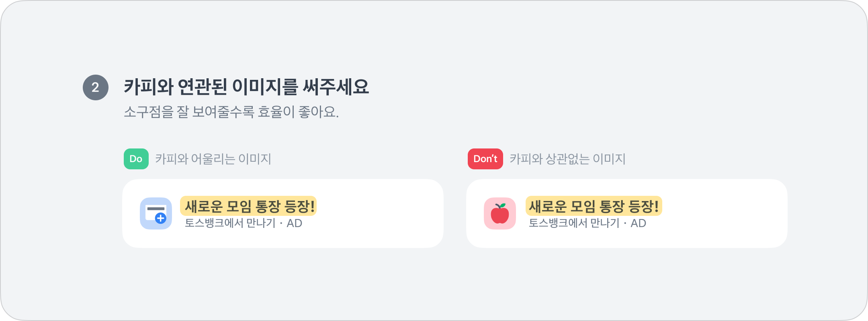Click 토스뱅크에서 만나기 in the Do card
Screen dimensions: 868x321
click(x=230, y=223)
